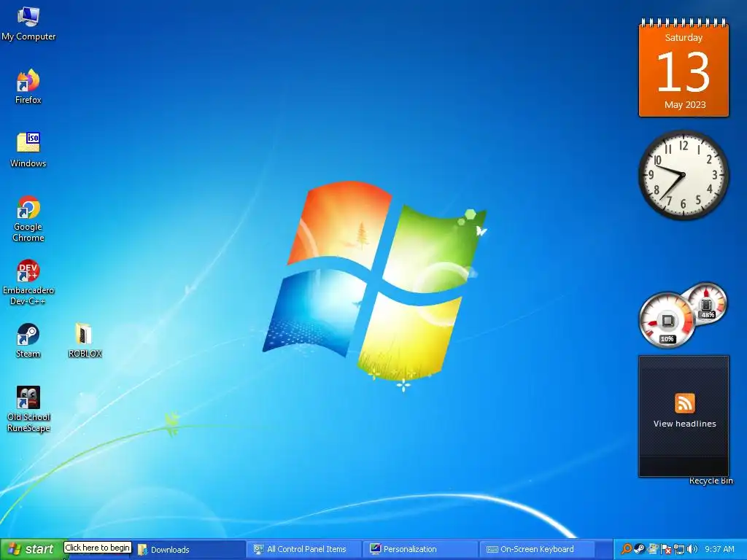Switch to On-Screen Keyboard taskbar button
Image resolution: width=747 pixels, height=560 pixels.
coord(538,550)
